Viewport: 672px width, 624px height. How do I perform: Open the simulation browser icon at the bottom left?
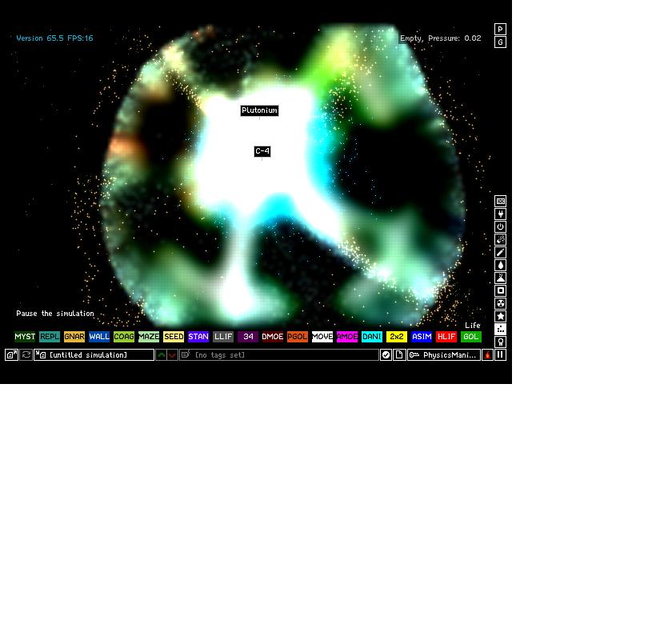11,355
